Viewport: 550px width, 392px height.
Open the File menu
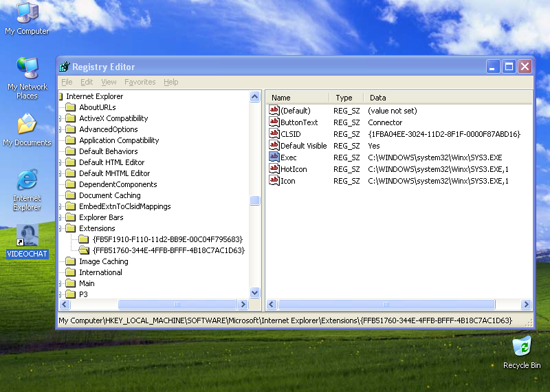pyautogui.click(x=67, y=82)
